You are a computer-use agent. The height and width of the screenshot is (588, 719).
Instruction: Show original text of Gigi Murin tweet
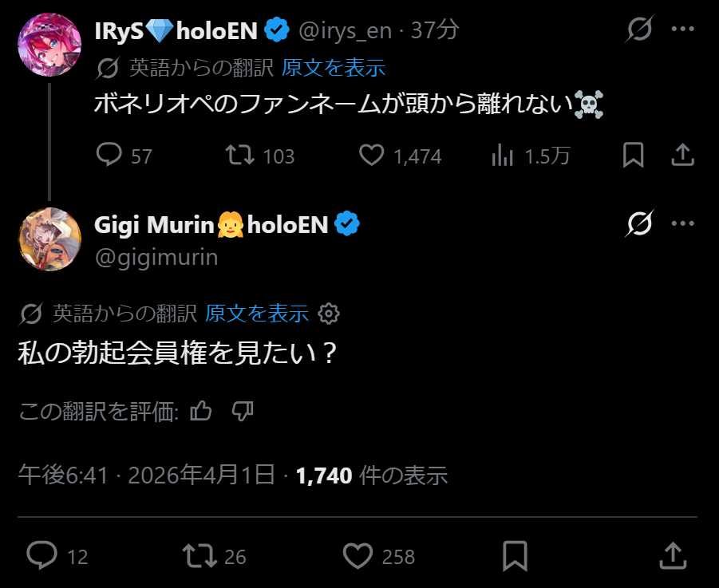point(257,314)
